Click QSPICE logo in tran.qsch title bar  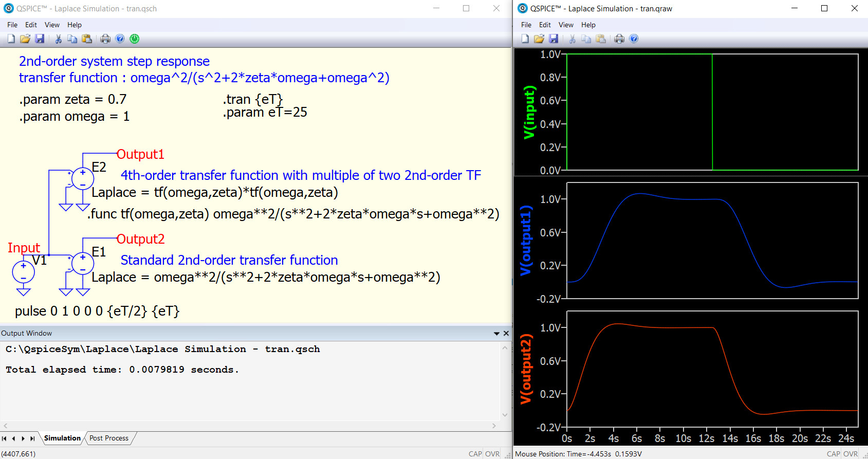pyautogui.click(x=8, y=8)
